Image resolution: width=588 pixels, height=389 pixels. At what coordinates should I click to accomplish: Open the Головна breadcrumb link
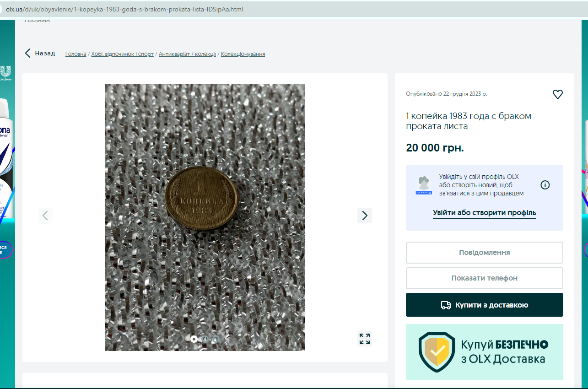(76, 54)
